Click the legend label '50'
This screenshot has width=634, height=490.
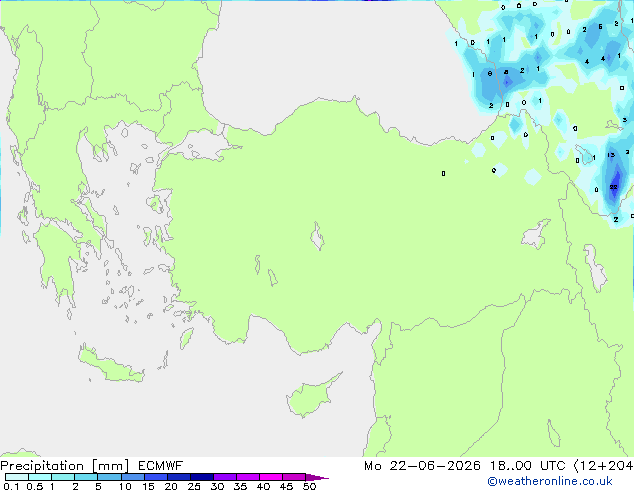(x=309, y=486)
